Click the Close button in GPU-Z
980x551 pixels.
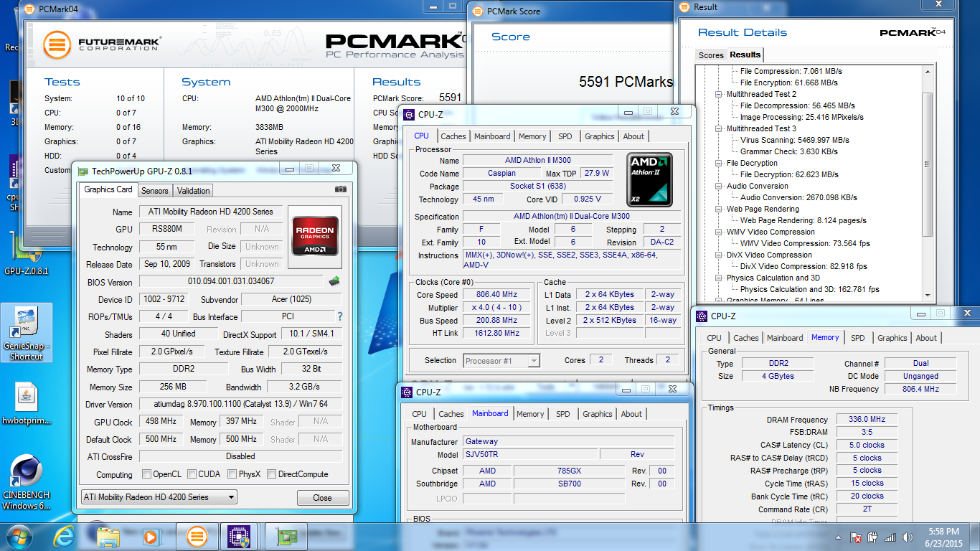[x=323, y=498]
